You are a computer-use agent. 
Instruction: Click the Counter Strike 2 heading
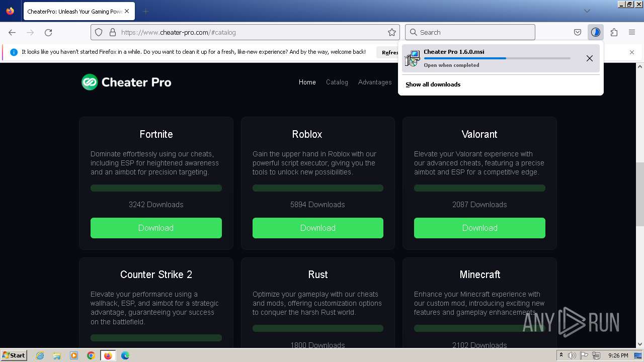tap(156, 275)
